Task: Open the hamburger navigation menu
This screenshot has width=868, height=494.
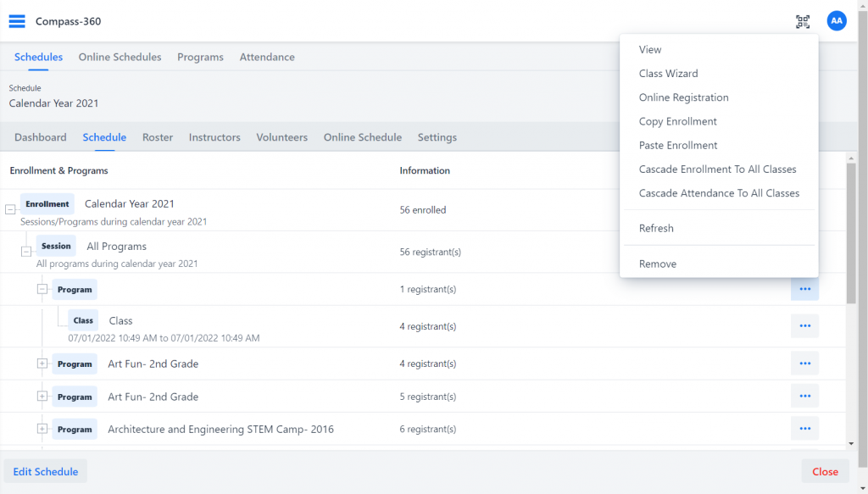Action: pos(17,21)
